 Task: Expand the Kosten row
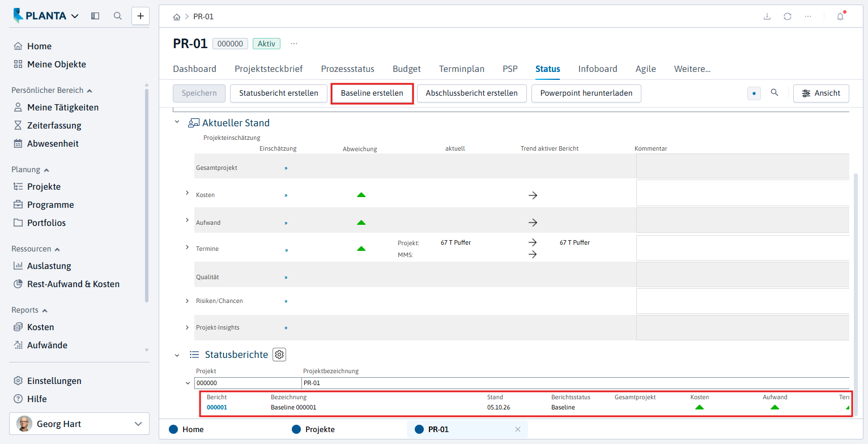187,194
